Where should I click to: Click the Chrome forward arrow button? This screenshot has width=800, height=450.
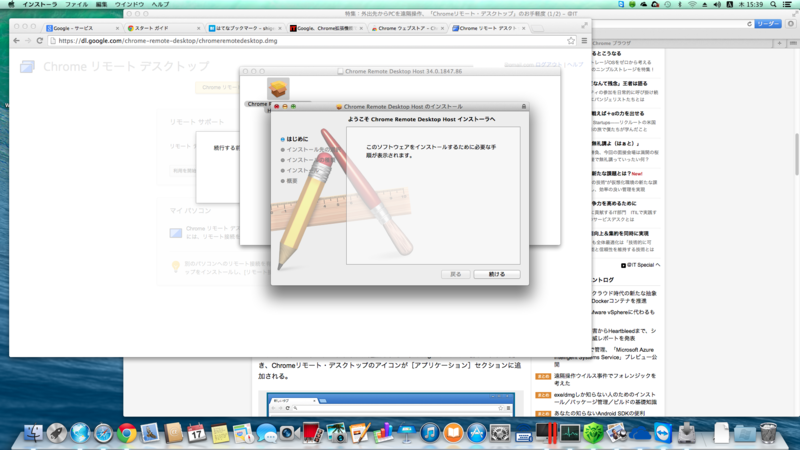(x=28, y=41)
